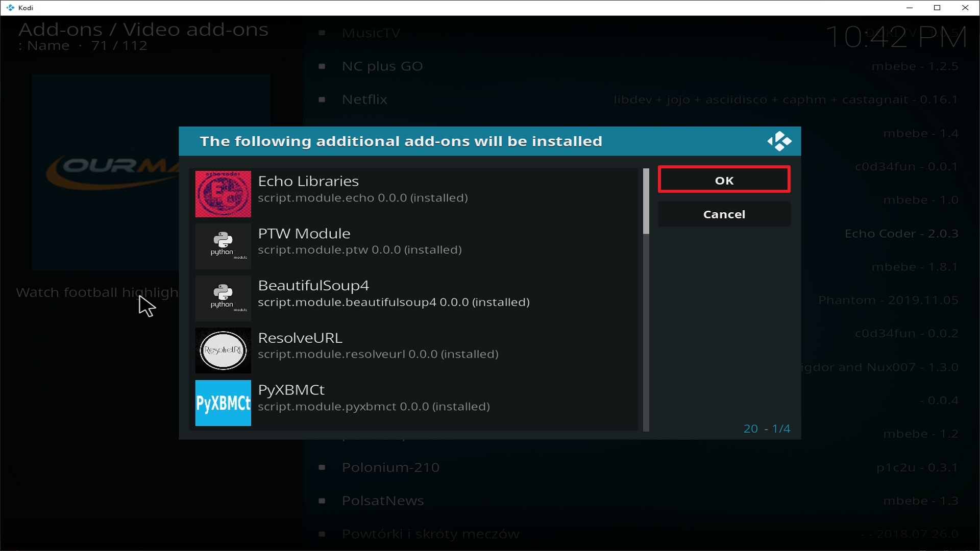Close the Kodi window

(x=965, y=8)
